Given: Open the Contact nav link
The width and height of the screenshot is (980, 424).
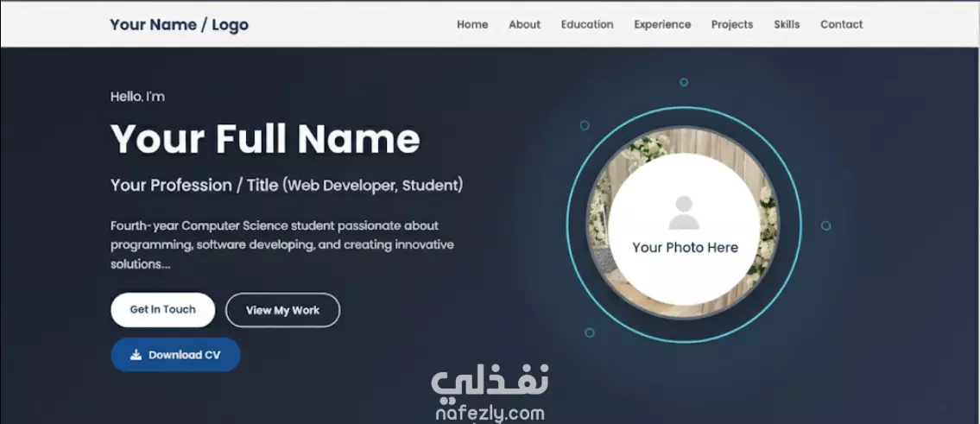Looking at the screenshot, I should click(841, 24).
